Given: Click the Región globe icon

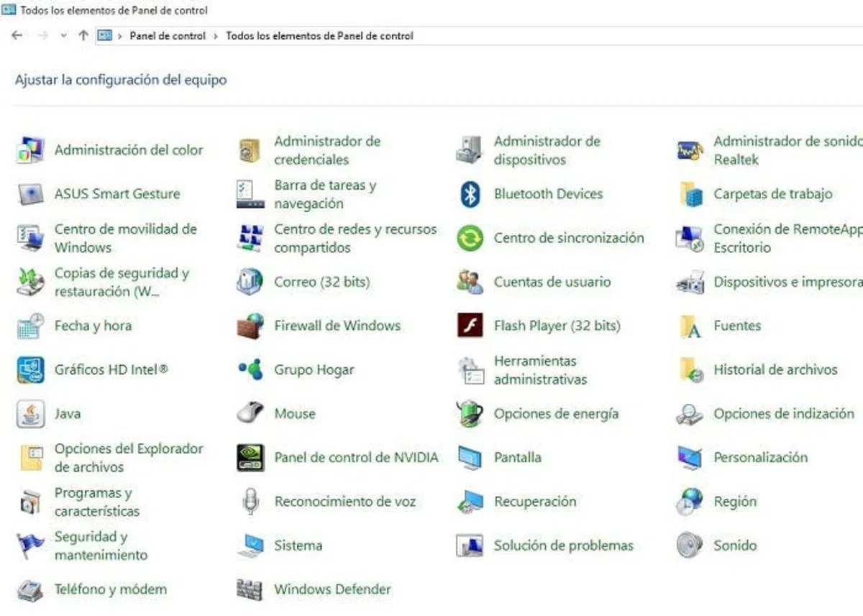Looking at the screenshot, I should point(690,502).
